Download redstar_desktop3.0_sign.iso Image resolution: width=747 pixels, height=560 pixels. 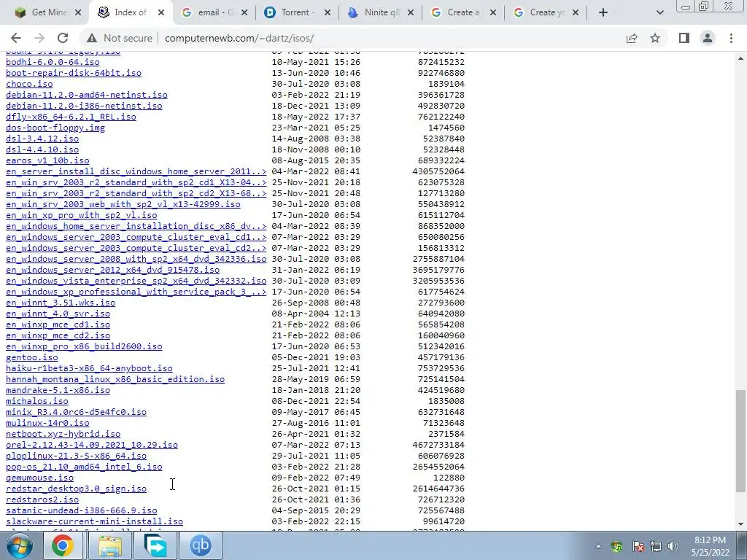click(76, 489)
